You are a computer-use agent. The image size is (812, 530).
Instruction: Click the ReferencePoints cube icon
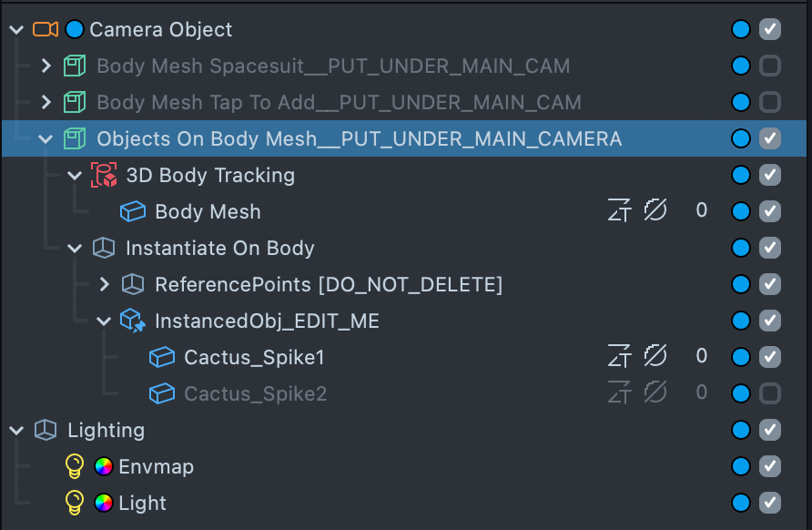click(133, 284)
